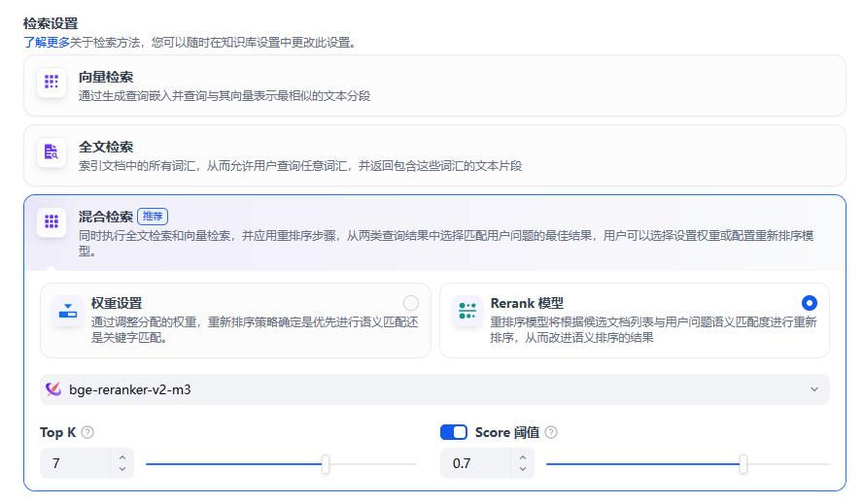
Task: Open the 了解更多 link
Action: pos(47,43)
